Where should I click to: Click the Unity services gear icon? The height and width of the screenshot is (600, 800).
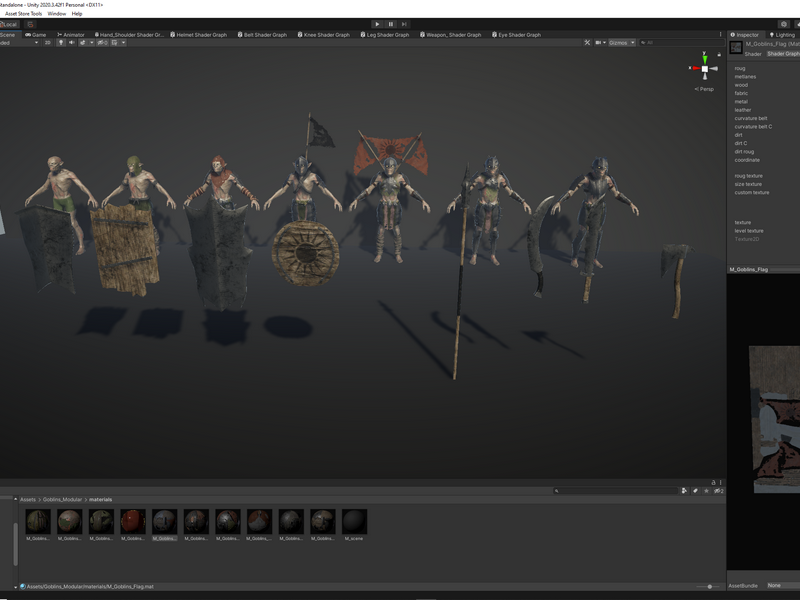pos(784,24)
